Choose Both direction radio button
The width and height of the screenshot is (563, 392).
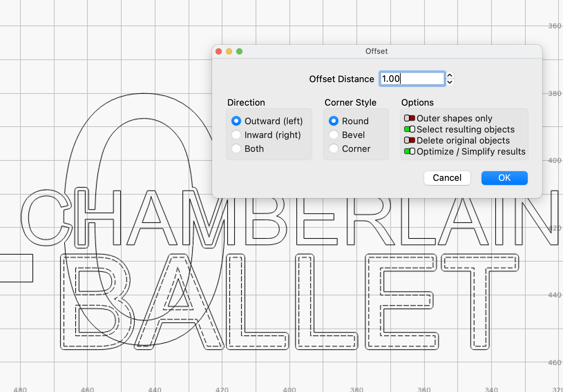(x=236, y=149)
